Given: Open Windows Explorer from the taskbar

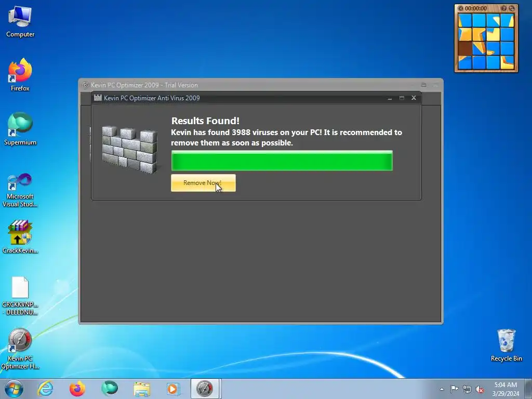Looking at the screenshot, I should point(141,389).
